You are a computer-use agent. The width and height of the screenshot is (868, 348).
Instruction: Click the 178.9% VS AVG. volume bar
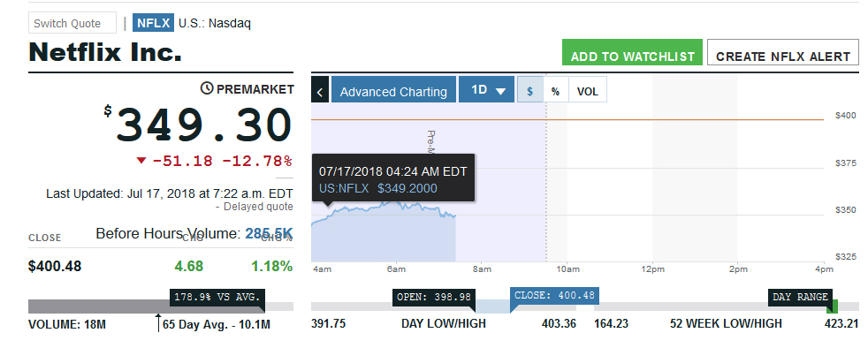217,297
